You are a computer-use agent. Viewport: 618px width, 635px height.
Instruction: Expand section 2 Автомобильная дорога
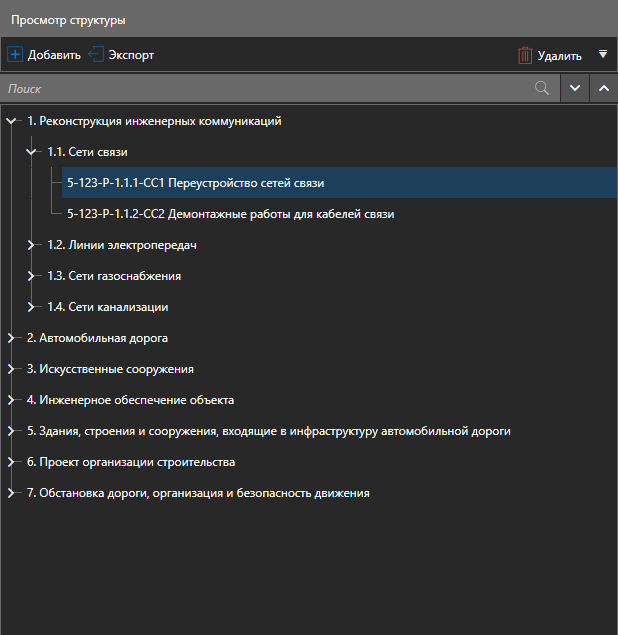[x=12, y=338]
